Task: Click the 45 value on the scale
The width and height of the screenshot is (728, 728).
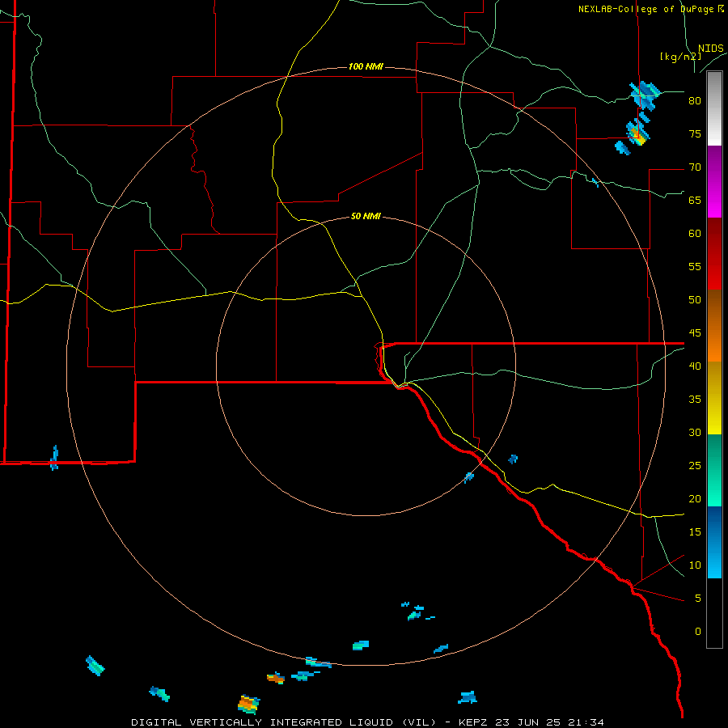Action: 695,333
